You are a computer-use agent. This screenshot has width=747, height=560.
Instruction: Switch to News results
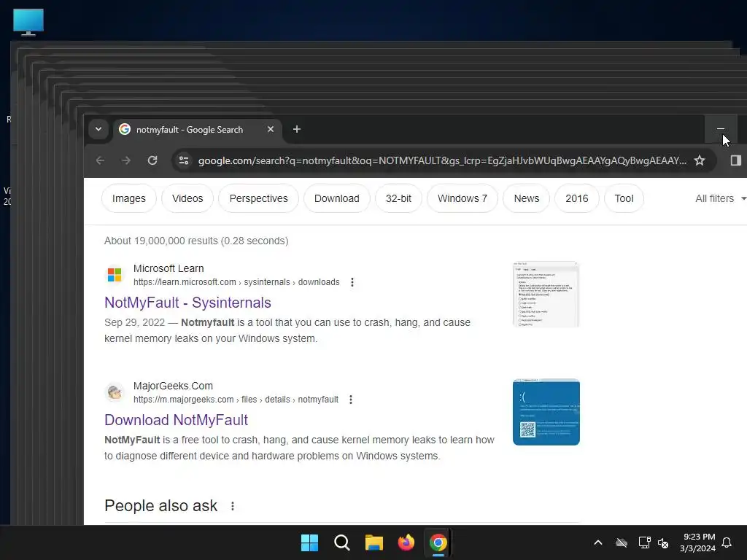click(x=527, y=198)
